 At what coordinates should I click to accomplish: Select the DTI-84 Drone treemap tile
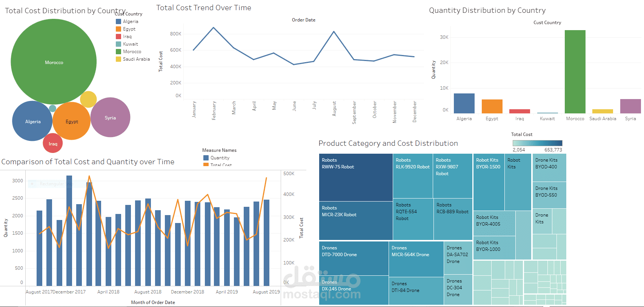416,291
